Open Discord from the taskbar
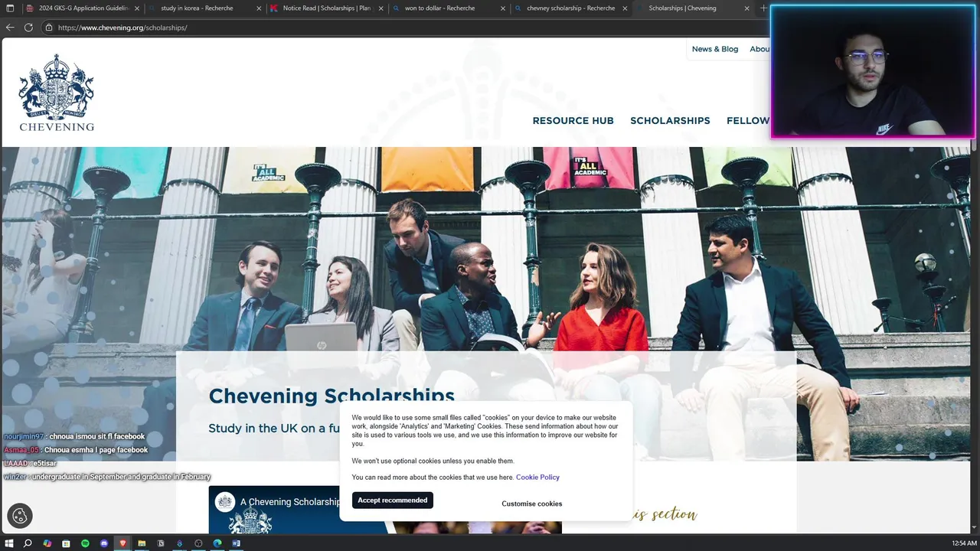This screenshot has width=980, height=551. 104,543
